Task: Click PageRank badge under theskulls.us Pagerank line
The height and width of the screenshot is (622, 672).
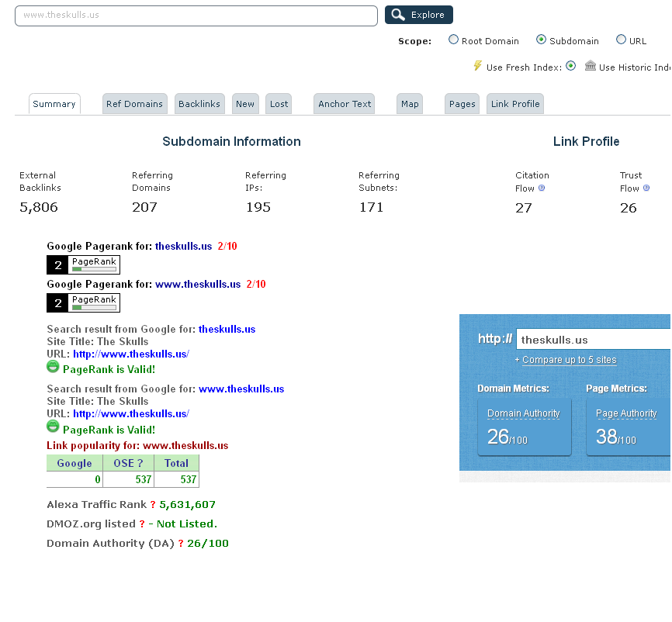Action: 83,264
